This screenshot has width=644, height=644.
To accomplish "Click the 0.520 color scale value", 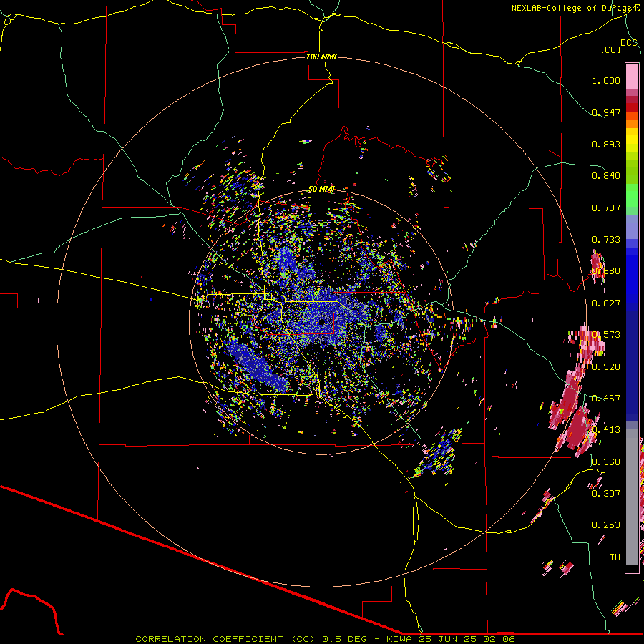I will point(606,367).
